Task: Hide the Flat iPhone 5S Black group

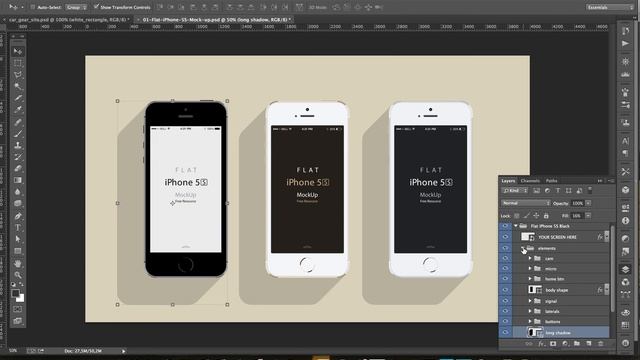Action: pos(505,226)
